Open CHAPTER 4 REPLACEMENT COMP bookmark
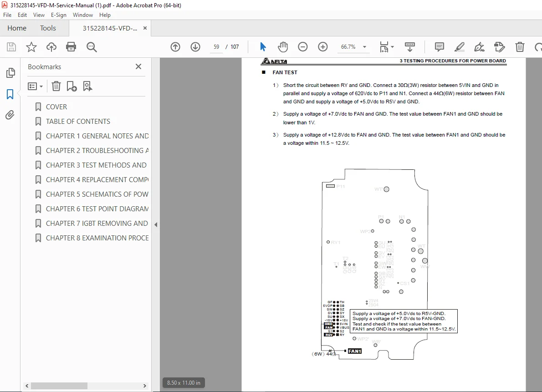Screen dimensions: 542x392 97,179
